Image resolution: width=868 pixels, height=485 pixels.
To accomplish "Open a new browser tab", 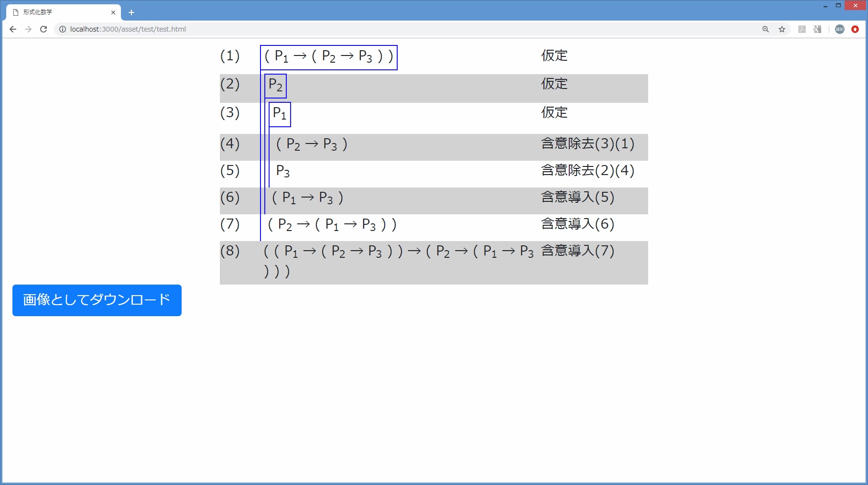I will [x=131, y=12].
